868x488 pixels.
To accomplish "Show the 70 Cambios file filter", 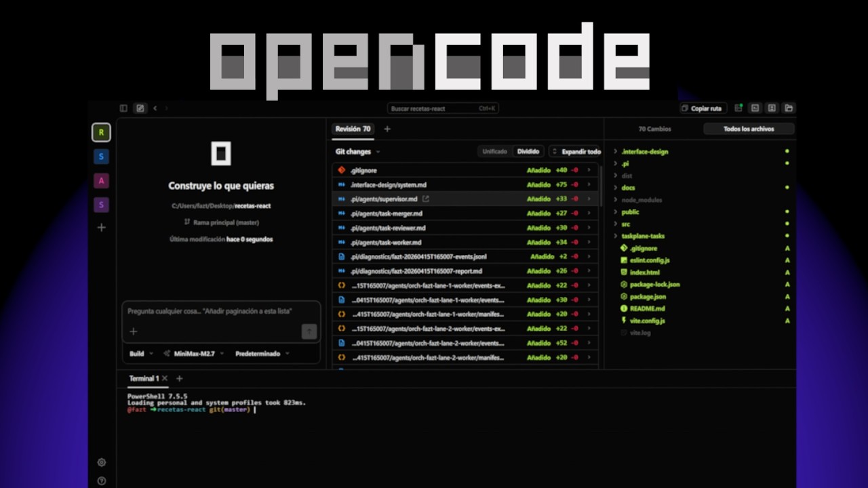I will (x=654, y=129).
